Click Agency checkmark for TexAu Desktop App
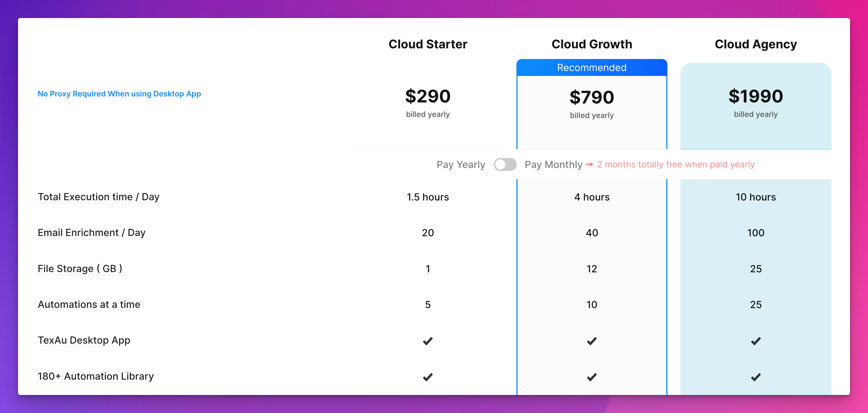Image resolution: width=868 pixels, height=413 pixels. click(x=756, y=341)
